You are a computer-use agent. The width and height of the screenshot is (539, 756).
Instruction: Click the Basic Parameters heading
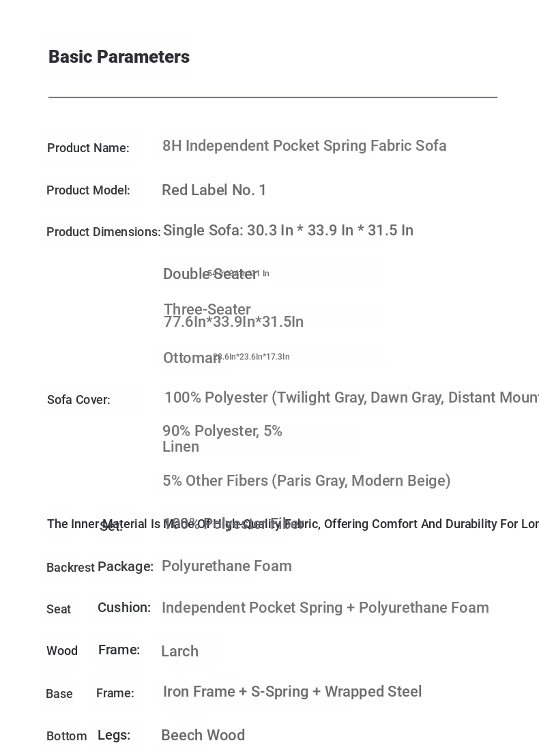[119, 57]
